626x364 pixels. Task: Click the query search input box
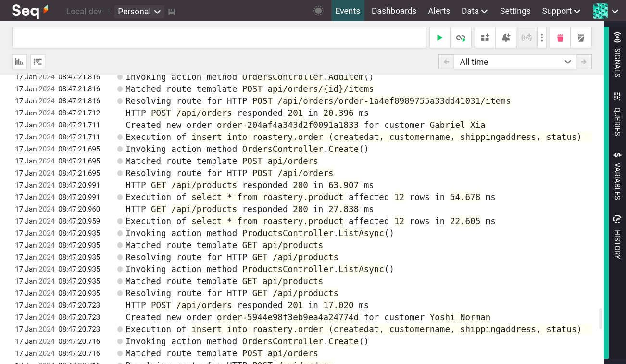(219, 38)
